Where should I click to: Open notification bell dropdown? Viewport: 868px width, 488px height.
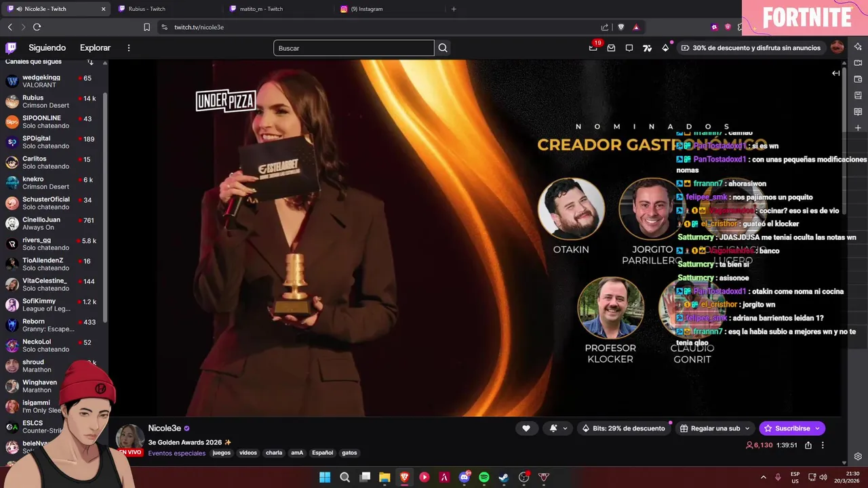(x=558, y=428)
